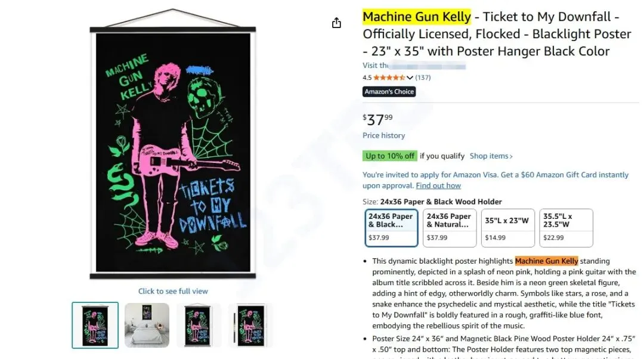This screenshot has height=359, width=644.
Task: Select the third poster hanger thumbnail
Action: click(199, 326)
